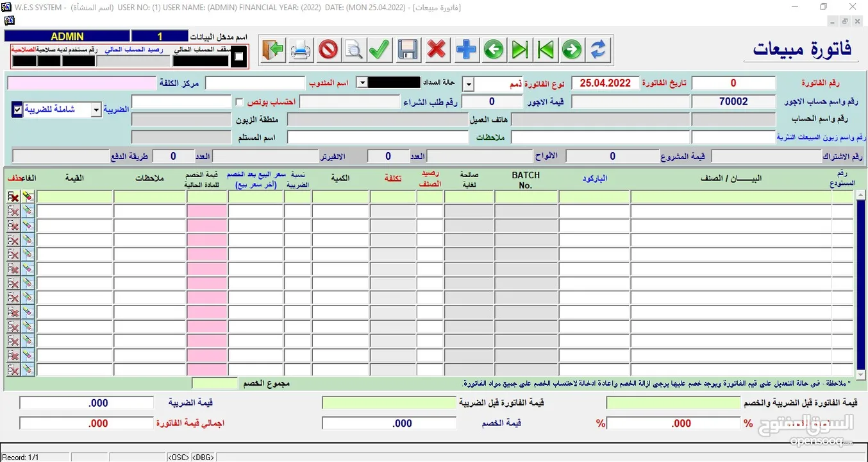This screenshot has width=868, height=462.
Task: Click the اسم المندوب input field
Action: 255,83
